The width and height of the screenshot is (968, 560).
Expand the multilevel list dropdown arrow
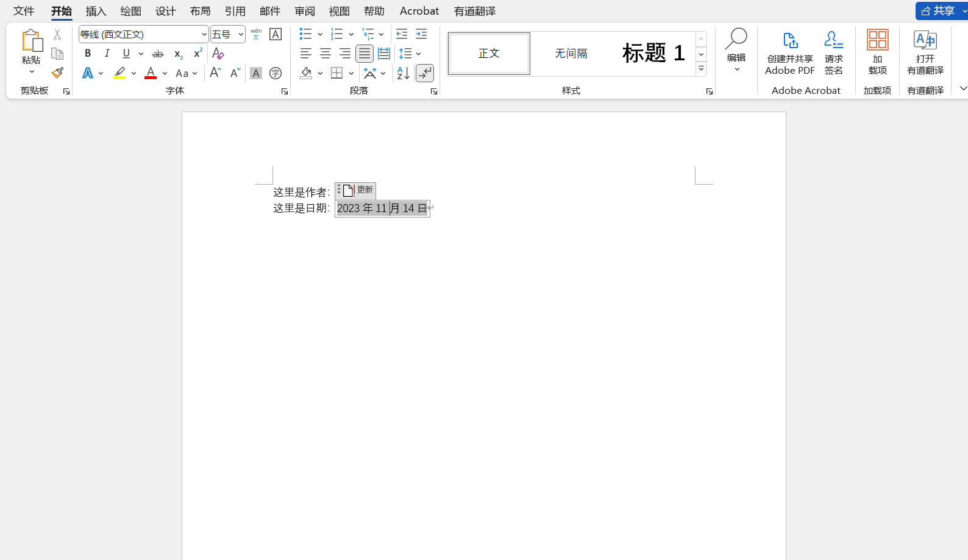[x=382, y=34]
